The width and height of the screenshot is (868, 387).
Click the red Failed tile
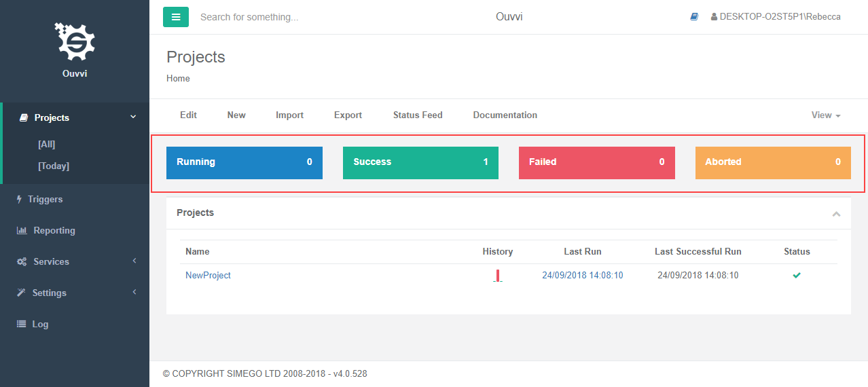[x=597, y=162]
